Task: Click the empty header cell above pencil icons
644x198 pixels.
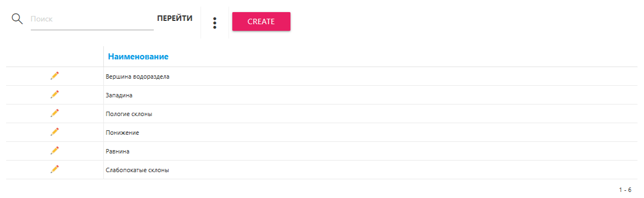Action: 54,57
